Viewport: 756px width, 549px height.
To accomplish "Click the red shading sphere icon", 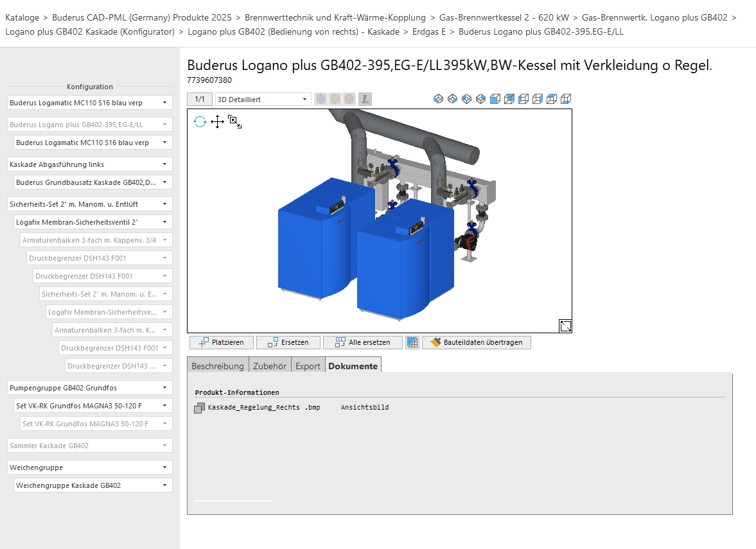I will pyautogui.click(x=349, y=100).
